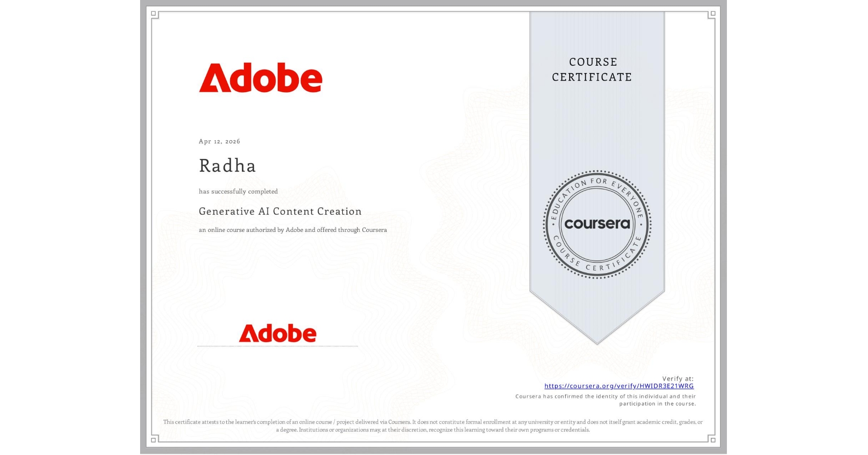Click the certificate disclaimer footer text

[x=433, y=426]
